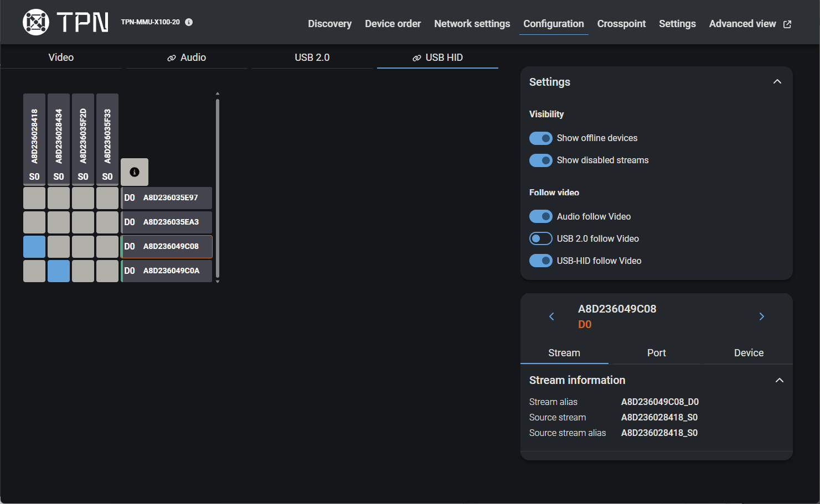Screen dimensions: 820x504
Task: Collapse the Stream information section
Action: [780, 380]
